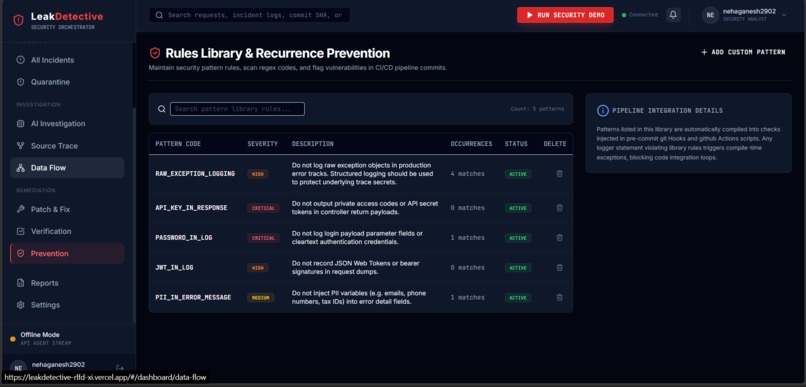Delete the API_KEY_IN_RESPONSE rule
This screenshot has width=806, height=387.
[x=559, y=208]
